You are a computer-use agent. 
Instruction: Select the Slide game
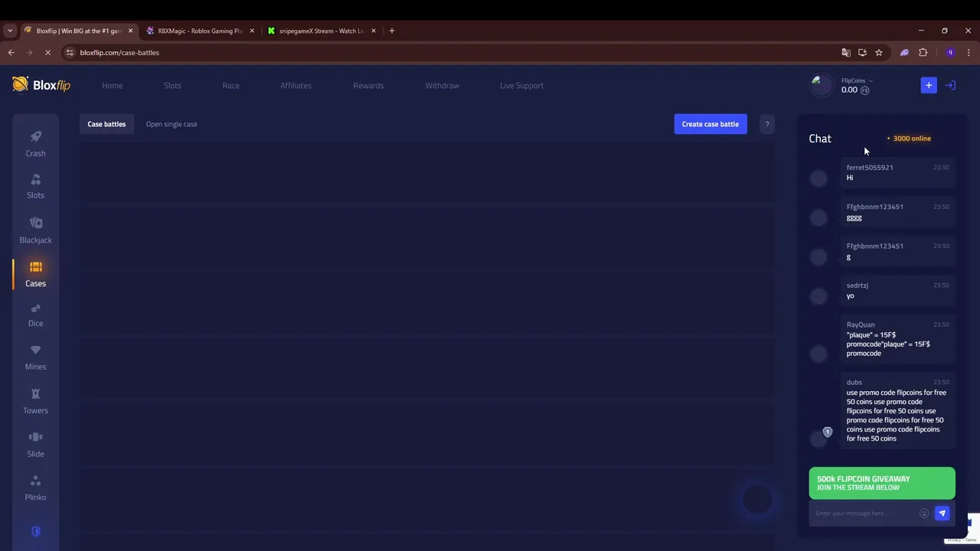click(x=35, y=445)
